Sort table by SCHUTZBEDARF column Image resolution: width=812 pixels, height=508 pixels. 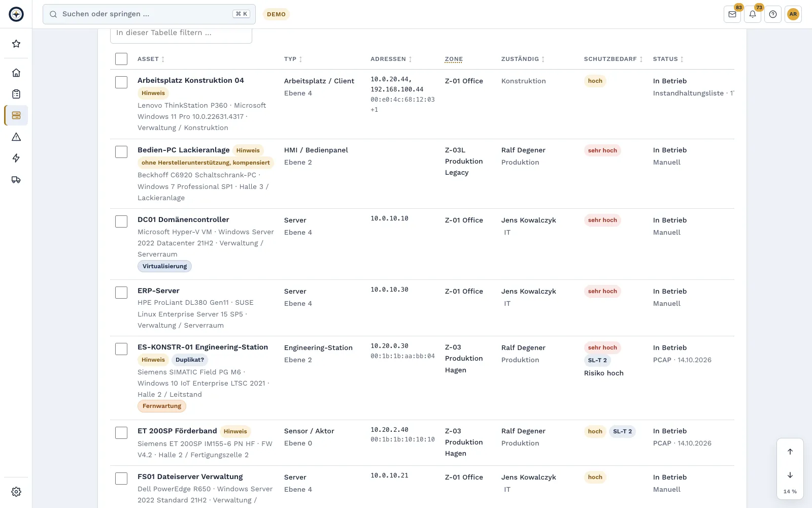point(614,59)
